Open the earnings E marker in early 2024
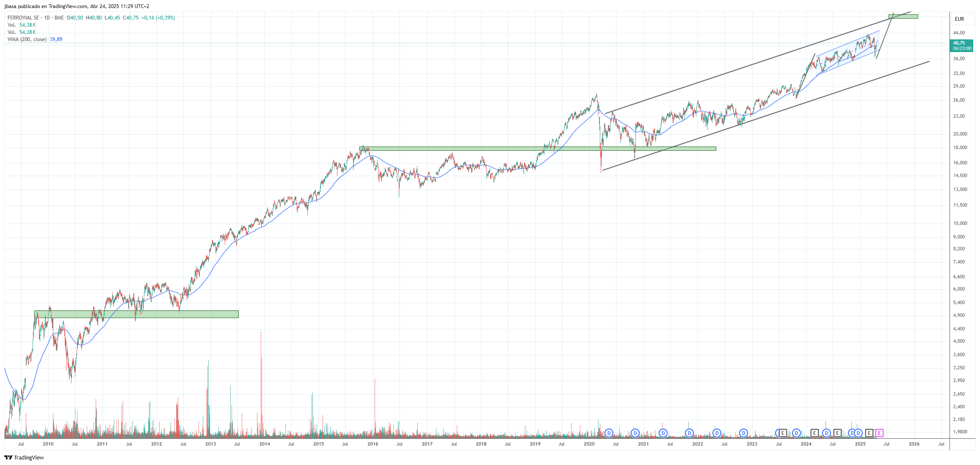Image resolution: width=980 pixels, height=465 pixels. [x=814, y=433]
